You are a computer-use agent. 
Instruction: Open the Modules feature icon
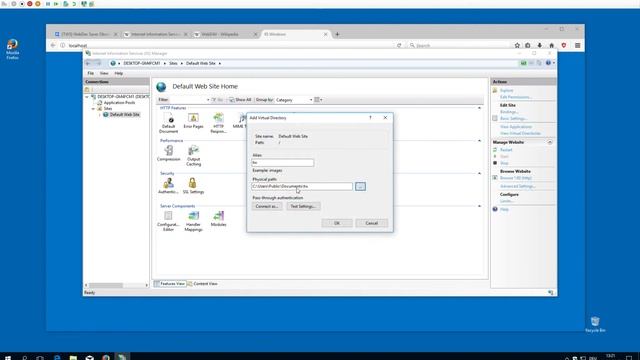point(218,218)
